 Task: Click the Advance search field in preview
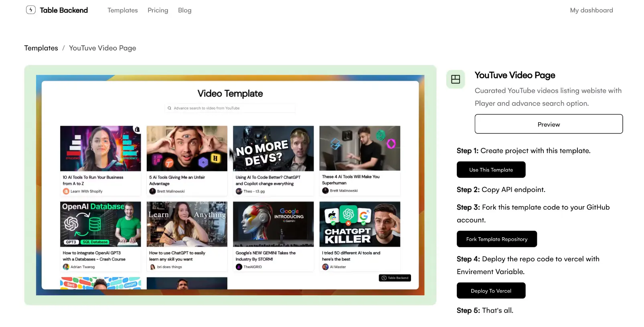[230, 108]
